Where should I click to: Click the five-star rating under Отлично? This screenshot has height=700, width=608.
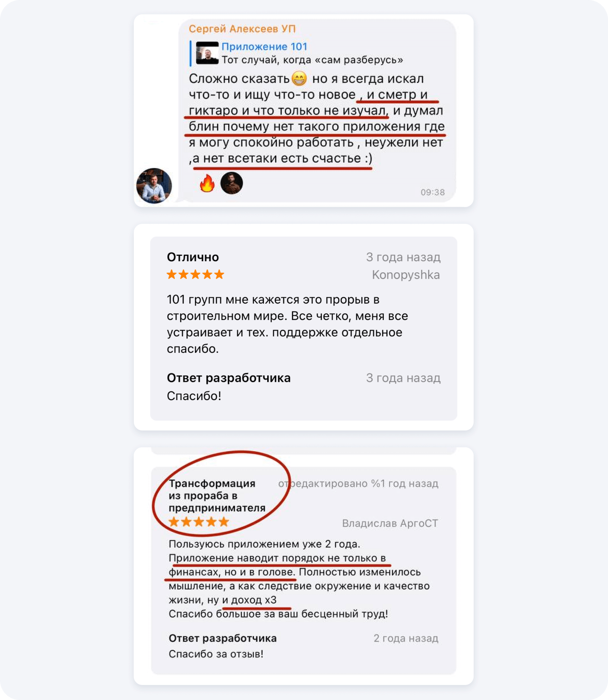195,274
